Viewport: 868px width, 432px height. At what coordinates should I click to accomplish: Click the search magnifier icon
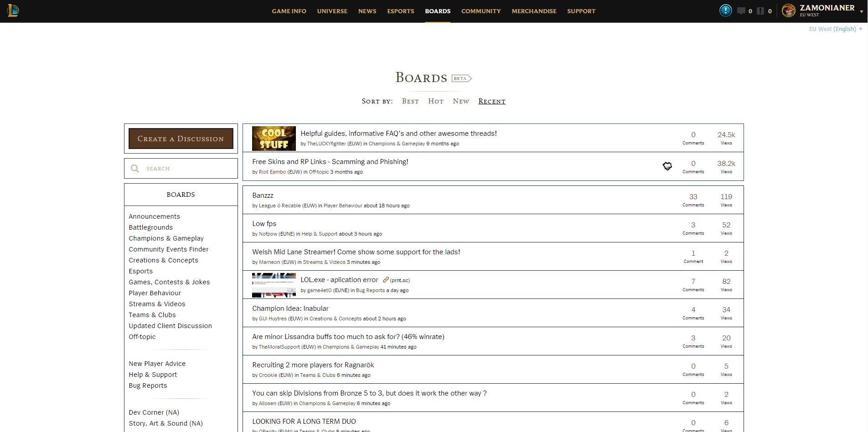click(x=135, y=168)
